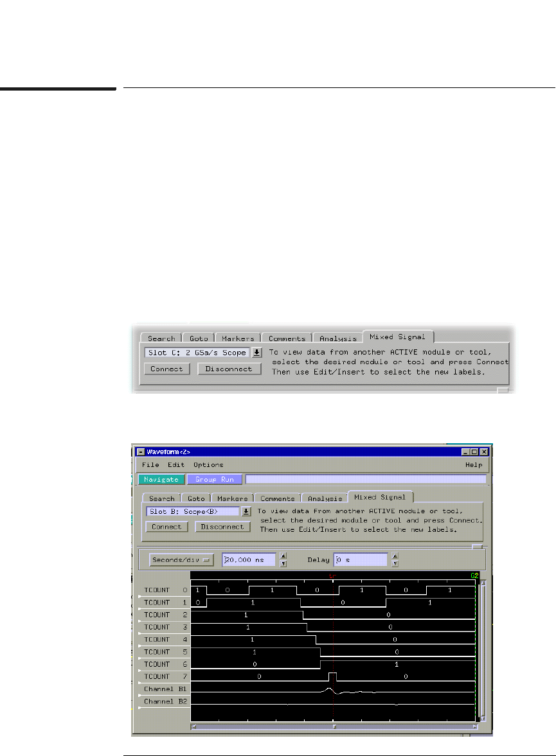Image resolution: width=556 pixels, height=756 pixels.
Task: Click the 20.000 ns time field
Action: pos(249,559)
